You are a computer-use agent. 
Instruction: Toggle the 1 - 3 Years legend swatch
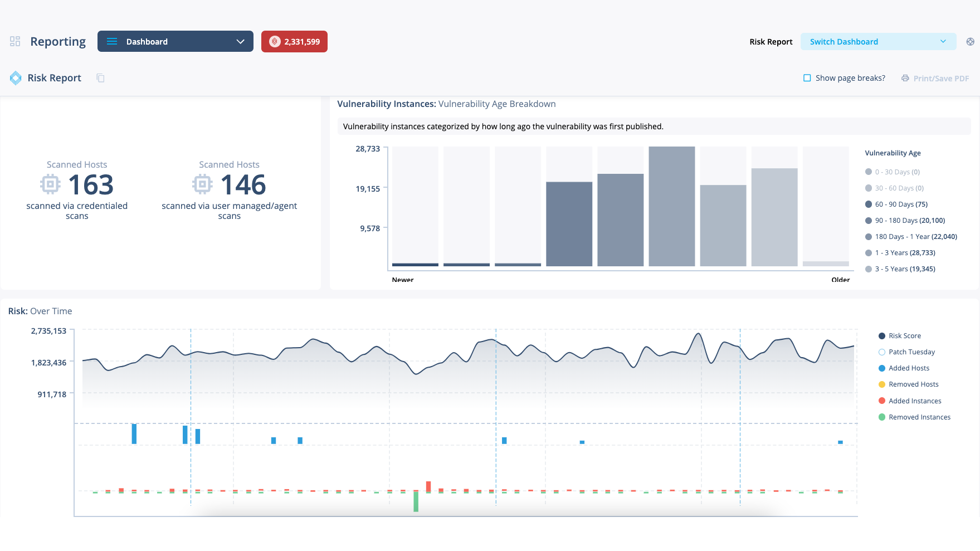[x=869, y=253]
